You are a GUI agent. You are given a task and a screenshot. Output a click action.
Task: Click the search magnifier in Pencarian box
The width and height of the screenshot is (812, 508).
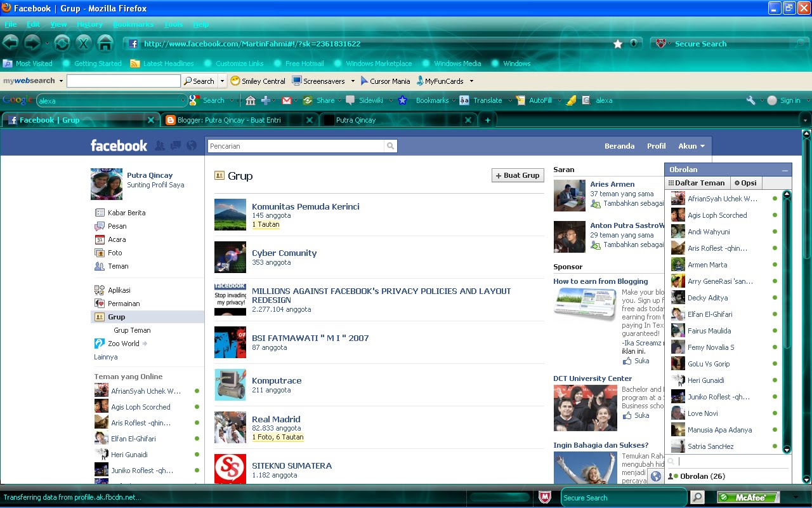(x=390, y=146)
